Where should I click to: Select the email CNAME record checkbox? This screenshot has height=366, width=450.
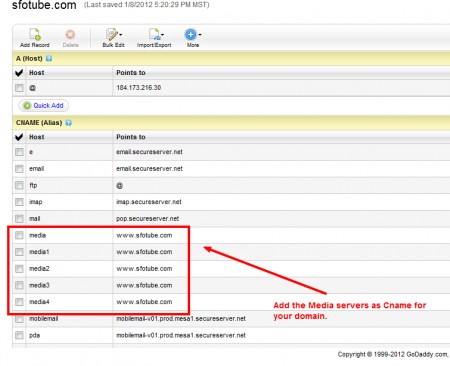click(19, 169)
